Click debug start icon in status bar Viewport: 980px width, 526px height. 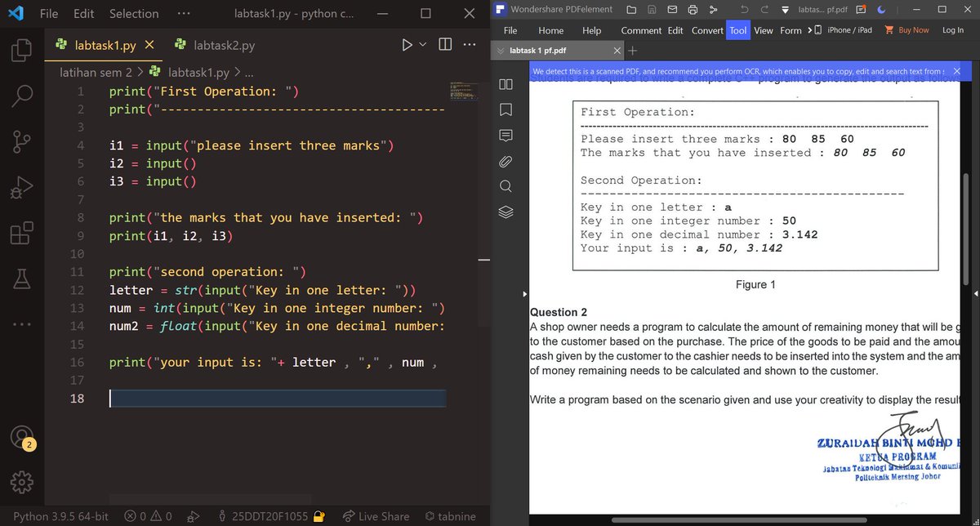pyautogui.click(x=194, y=516)
